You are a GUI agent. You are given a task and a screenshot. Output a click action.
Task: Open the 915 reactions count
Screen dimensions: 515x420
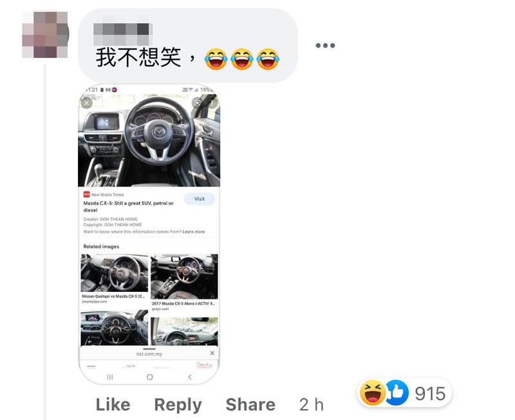coord(430,394)
